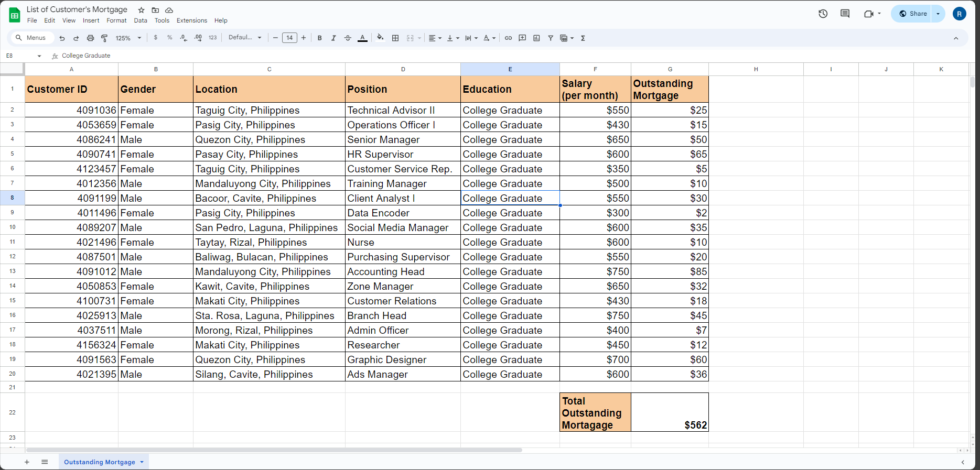The height and width of the screenshot is (470, 980).
Task: Create a filter with funnel icon
Action: [x=551, y=38]
